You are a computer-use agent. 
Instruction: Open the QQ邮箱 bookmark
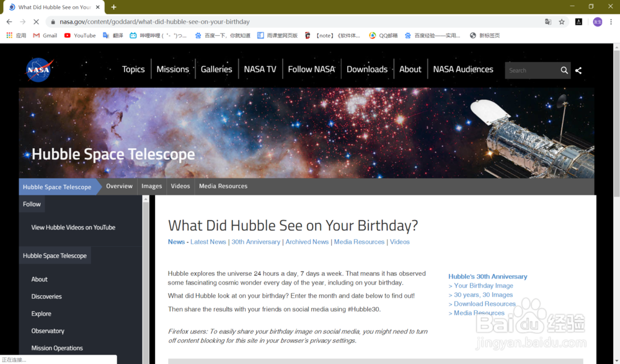point(383,35)
